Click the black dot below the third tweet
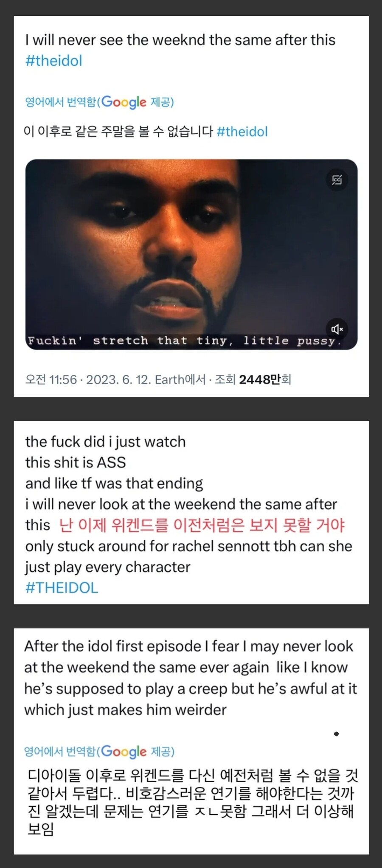382x868 pixels. pos(336,734)
